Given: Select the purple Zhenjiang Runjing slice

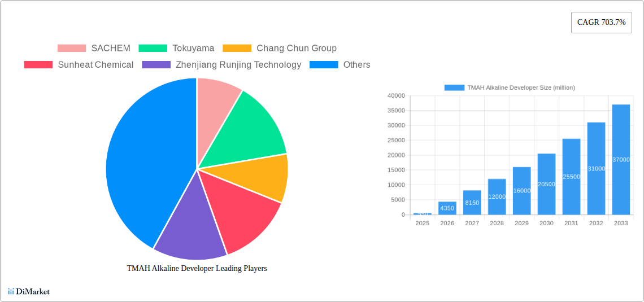Looking at the screenshot, I should (189, 226).
